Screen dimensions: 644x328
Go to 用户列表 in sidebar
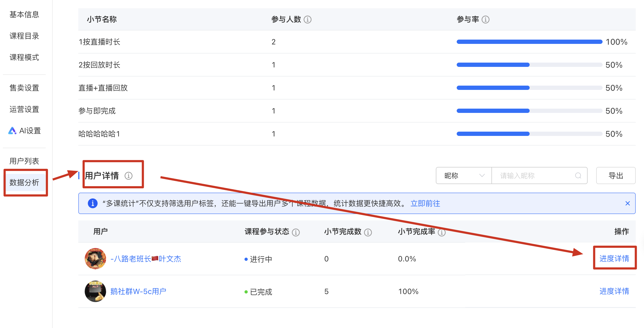[x=24, y=161]
